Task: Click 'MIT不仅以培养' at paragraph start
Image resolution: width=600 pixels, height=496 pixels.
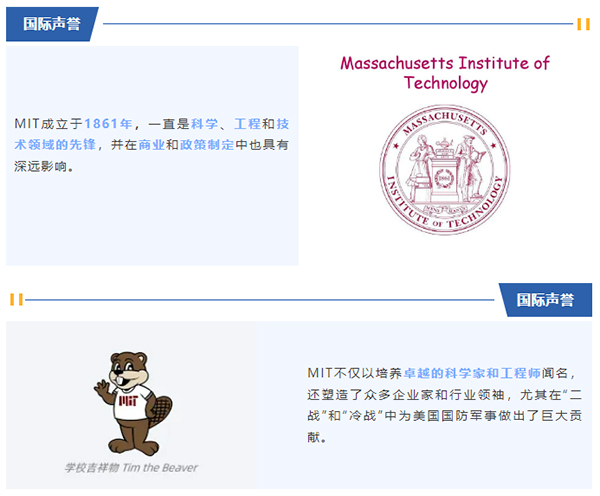Action: (x=355, y=373)
